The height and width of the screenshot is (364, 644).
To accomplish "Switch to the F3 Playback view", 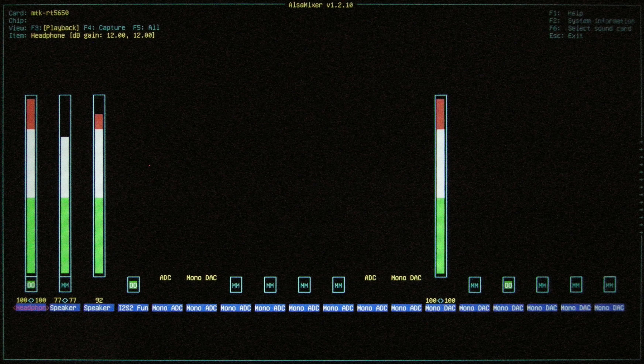I will (55, 28).
